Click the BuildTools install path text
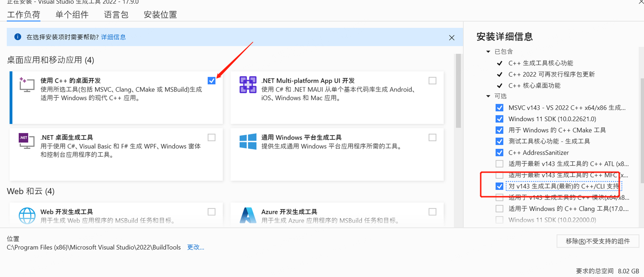 [x=94, y=247]
